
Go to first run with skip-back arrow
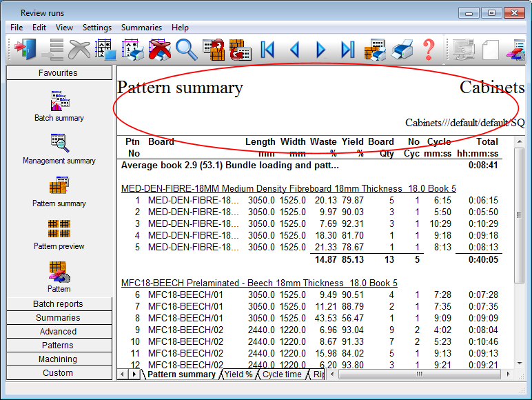[267, 50]
